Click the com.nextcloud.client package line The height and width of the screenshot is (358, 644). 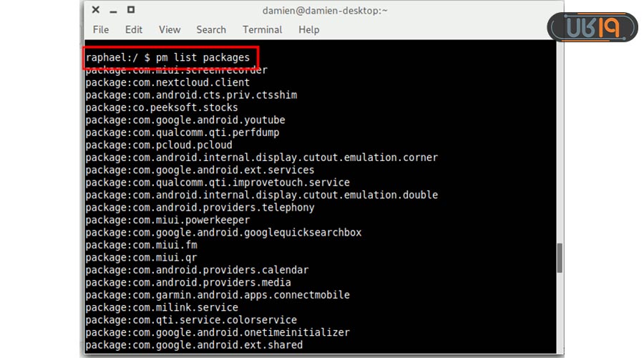[x=167, y=82]
